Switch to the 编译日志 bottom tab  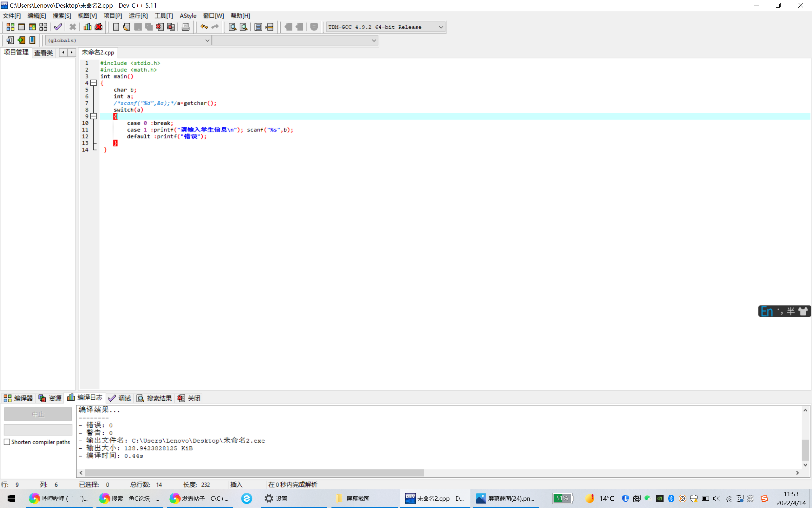tap(85, 398)
